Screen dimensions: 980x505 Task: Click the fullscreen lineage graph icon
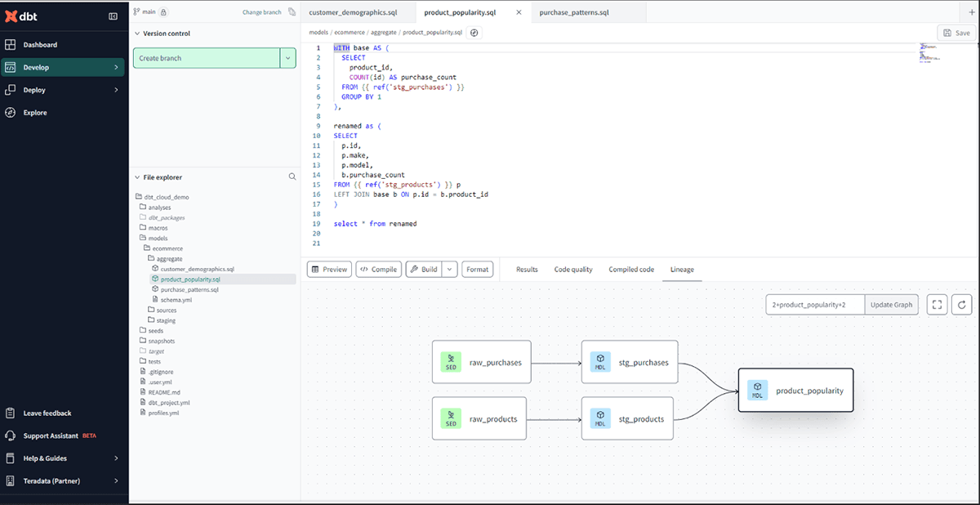938,305
